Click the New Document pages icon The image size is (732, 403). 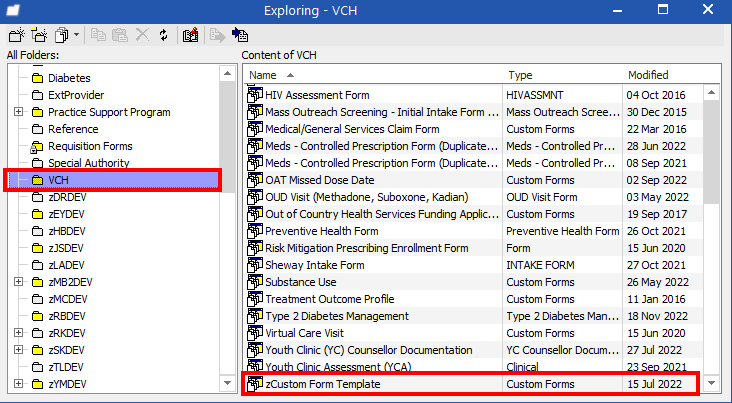[62, 35]
